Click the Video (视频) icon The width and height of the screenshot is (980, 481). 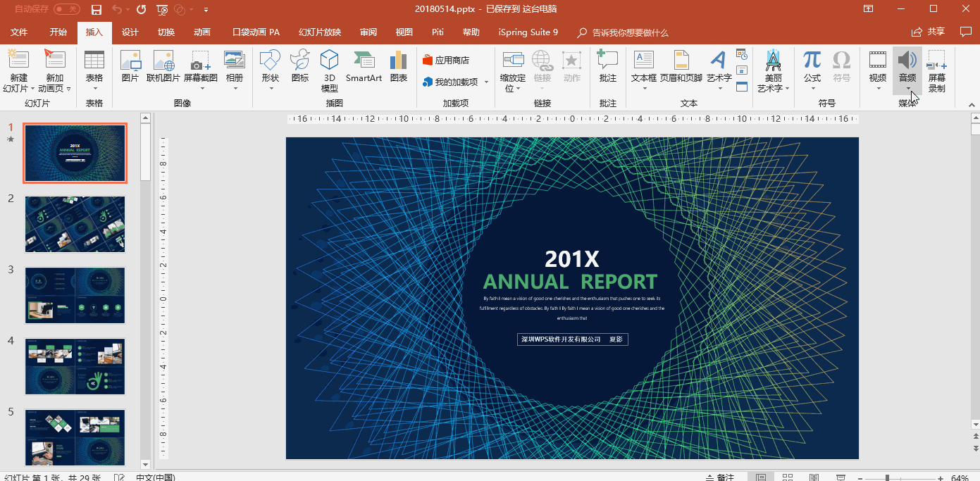pos(877,59)
